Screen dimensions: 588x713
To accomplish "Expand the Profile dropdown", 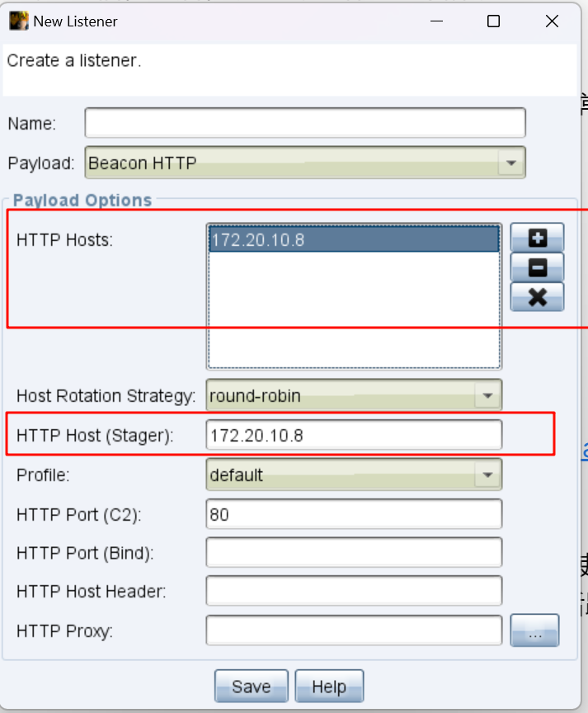I will coord(487,475).
